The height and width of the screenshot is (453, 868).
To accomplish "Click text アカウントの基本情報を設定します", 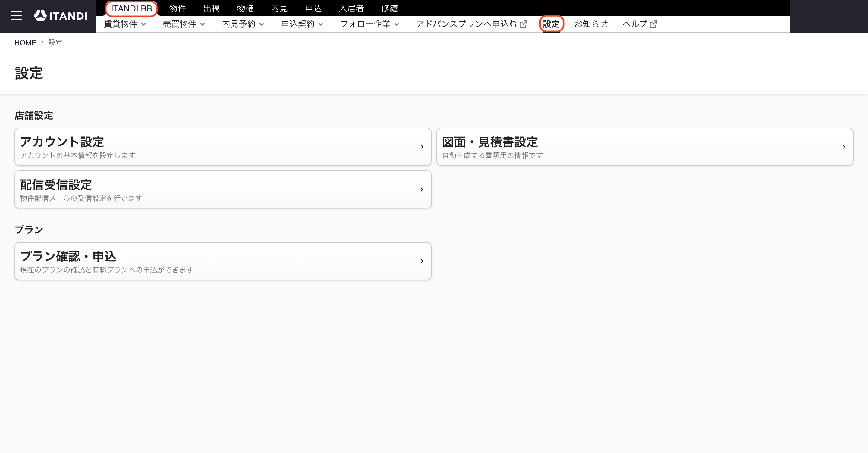I will click(78, 155).
